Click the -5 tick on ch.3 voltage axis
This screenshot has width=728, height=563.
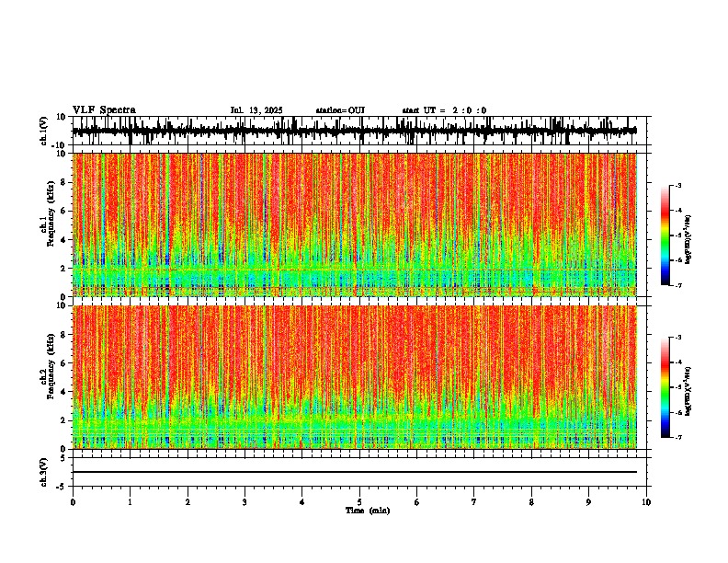pos(62,487)
